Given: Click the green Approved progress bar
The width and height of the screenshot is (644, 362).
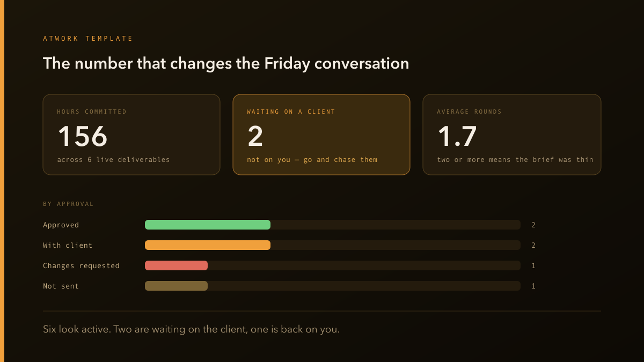Looking at the screenshot, I should tap(208, 225).
